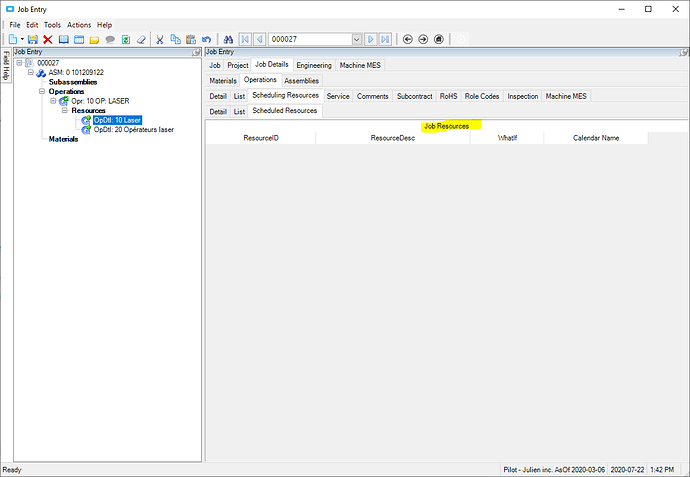Select ASM: 0 101209122 in the tree
This screenshot has height=477, width=690.
[x=76, y=72]
